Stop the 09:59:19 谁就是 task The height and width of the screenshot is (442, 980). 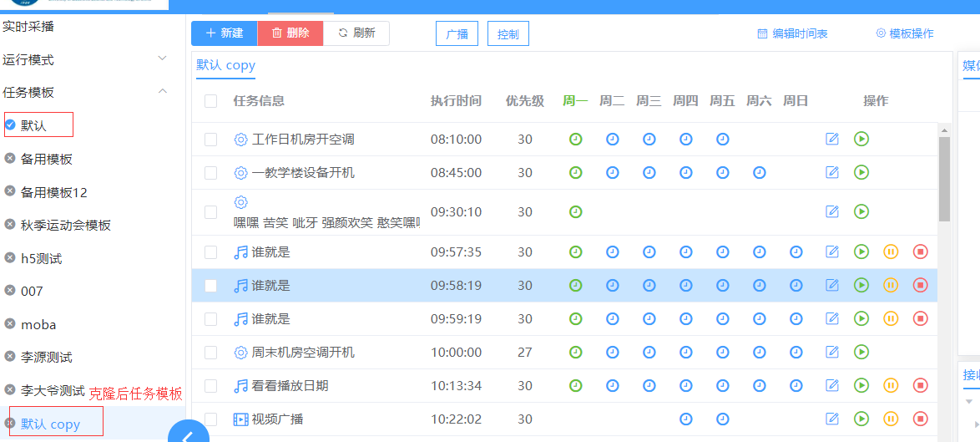coord(921,318)
